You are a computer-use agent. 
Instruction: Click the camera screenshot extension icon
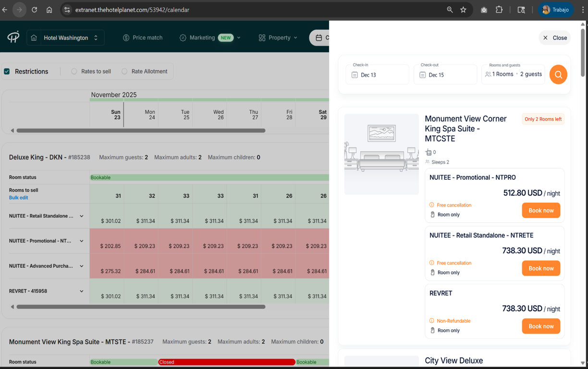(x=484, y=10)
